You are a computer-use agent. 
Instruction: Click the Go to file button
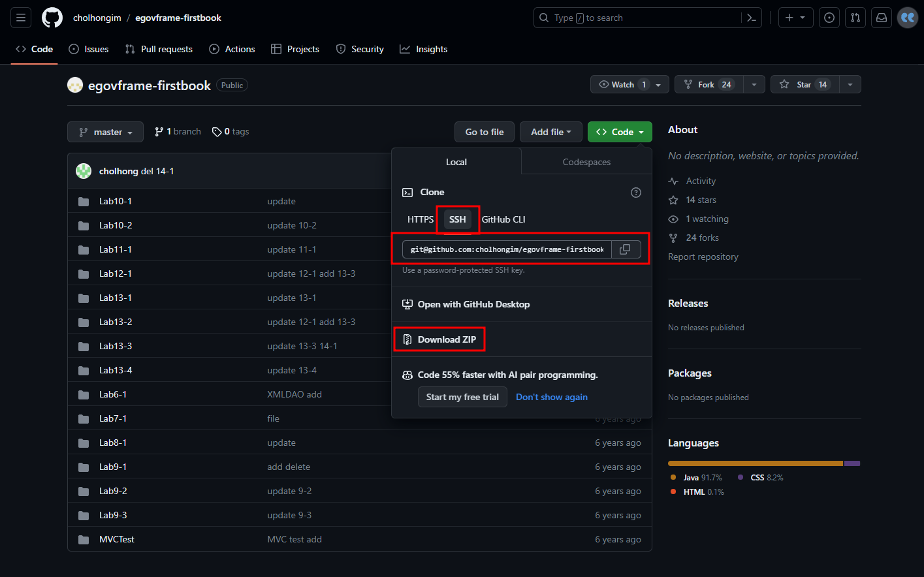click(x=485, y=132)
